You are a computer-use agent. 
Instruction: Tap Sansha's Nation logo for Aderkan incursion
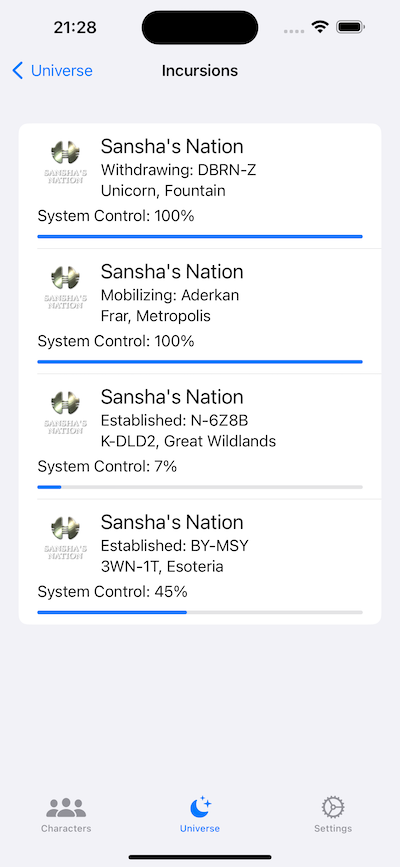[x=65, y=287]
